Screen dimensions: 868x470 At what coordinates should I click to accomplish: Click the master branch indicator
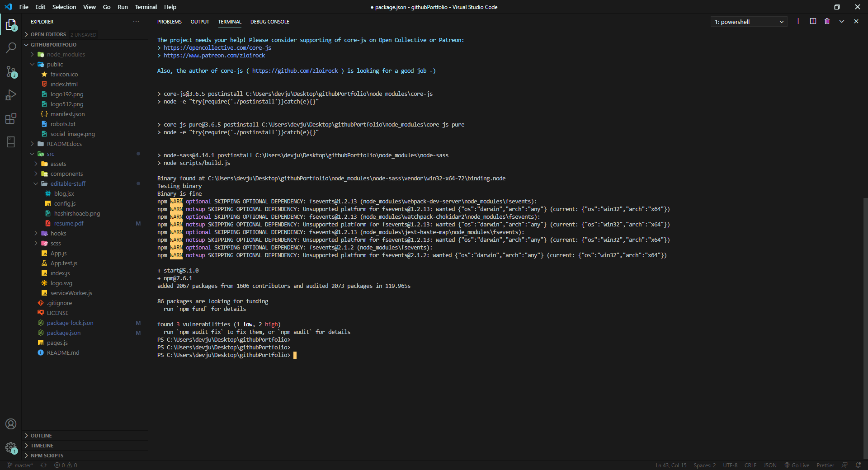coord(20,465)
